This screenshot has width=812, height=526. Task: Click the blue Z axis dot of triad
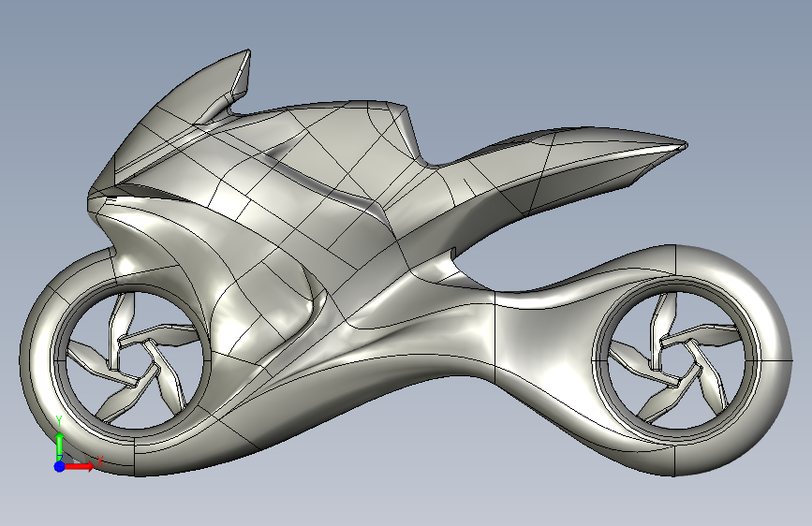point(60,466)
